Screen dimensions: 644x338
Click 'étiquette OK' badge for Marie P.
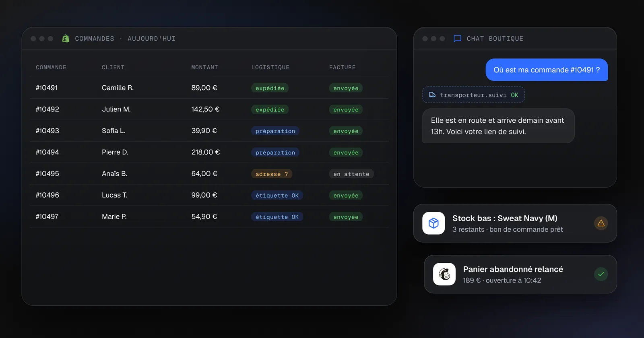277,217
